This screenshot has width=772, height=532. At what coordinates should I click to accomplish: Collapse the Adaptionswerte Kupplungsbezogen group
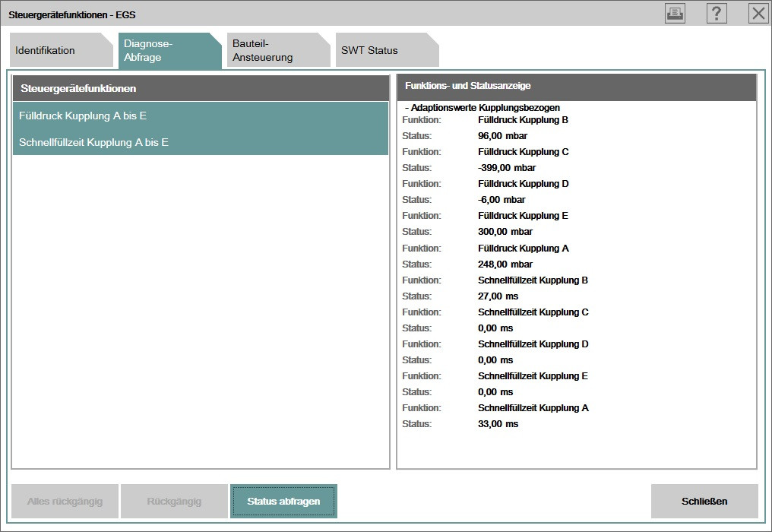tap(408, 108)
